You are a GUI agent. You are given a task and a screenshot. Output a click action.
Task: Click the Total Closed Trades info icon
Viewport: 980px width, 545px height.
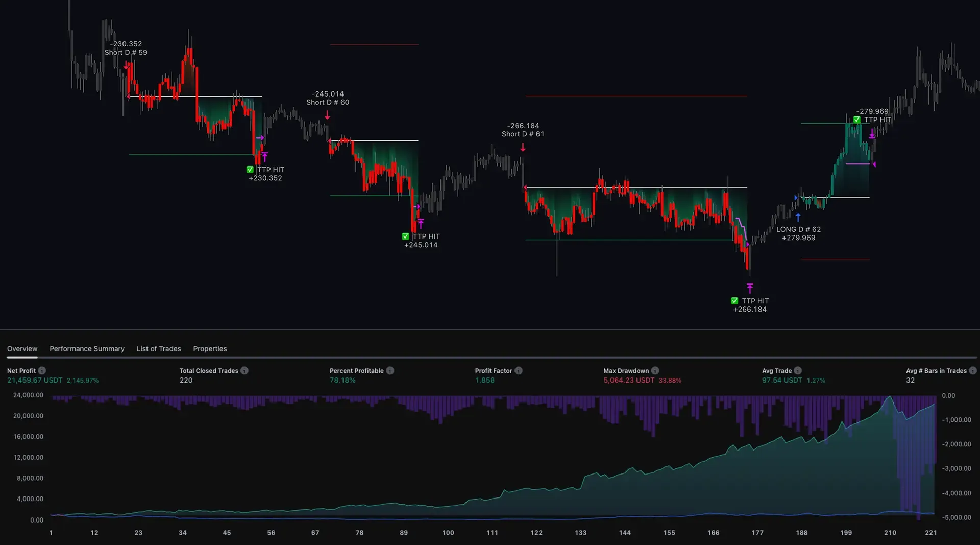[244, 371]
